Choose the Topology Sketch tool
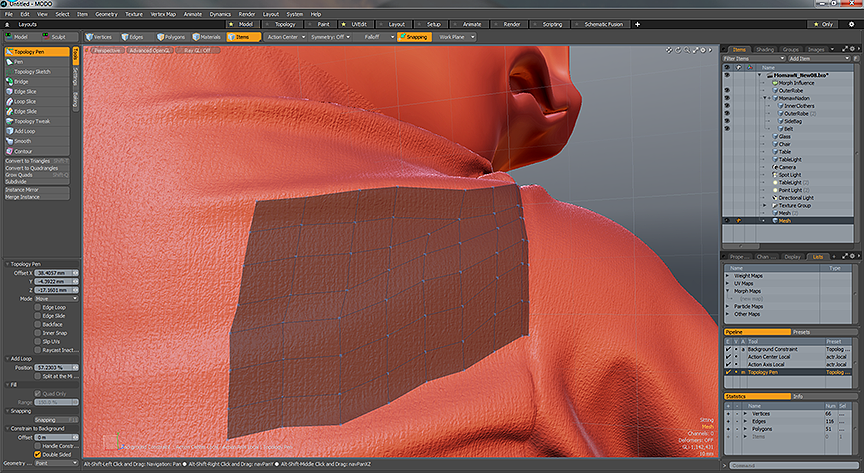 coord(37,72)
